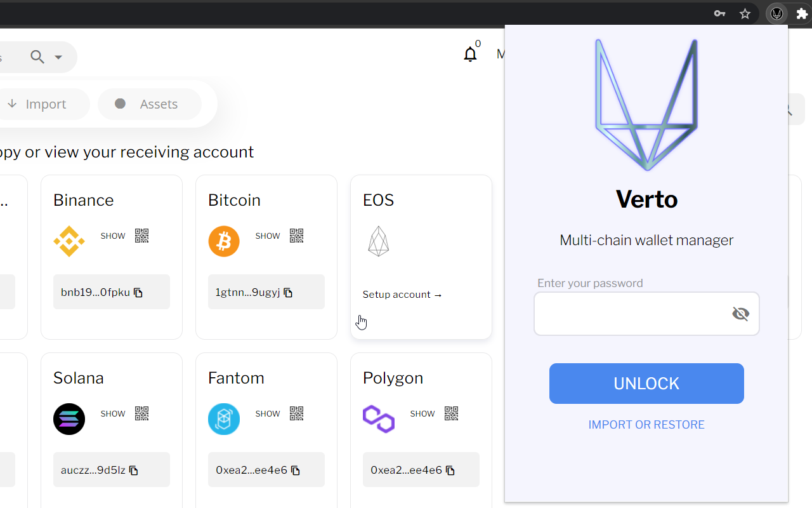
Task: Click SHOW on the Polygon card
Action: pyautogui.click(x=422, y=413)
